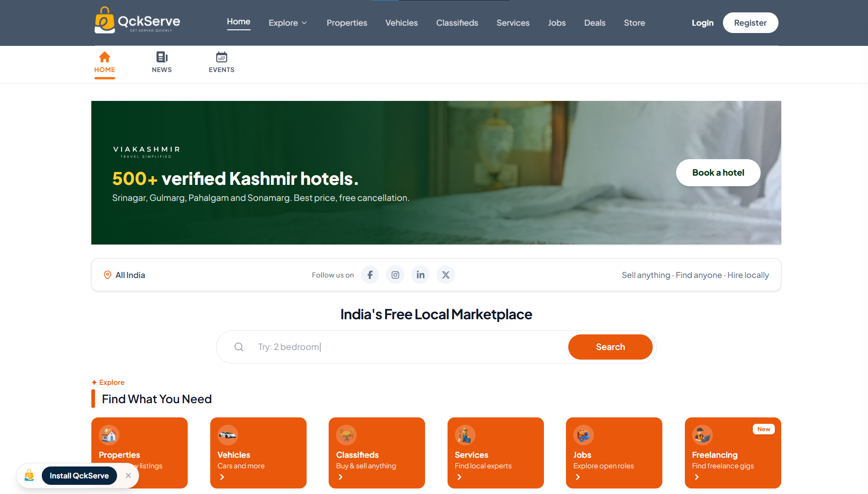Expand the Explore dropdown menu
The height and width of the screenshot is (494, 868).
click(x=288, y=23)
